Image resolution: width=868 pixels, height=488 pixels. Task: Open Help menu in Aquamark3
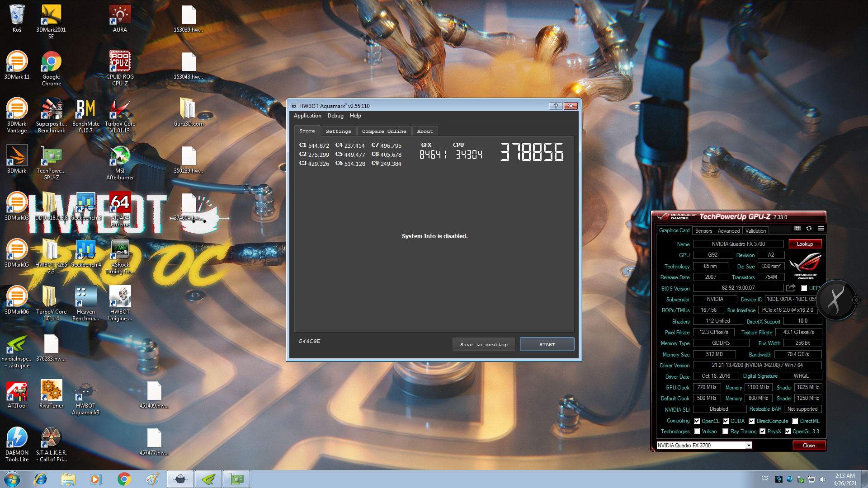pos(355,116)
